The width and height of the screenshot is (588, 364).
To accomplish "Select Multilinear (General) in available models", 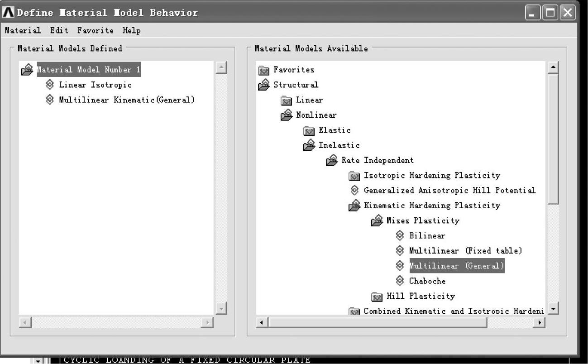I will [456, 266].
